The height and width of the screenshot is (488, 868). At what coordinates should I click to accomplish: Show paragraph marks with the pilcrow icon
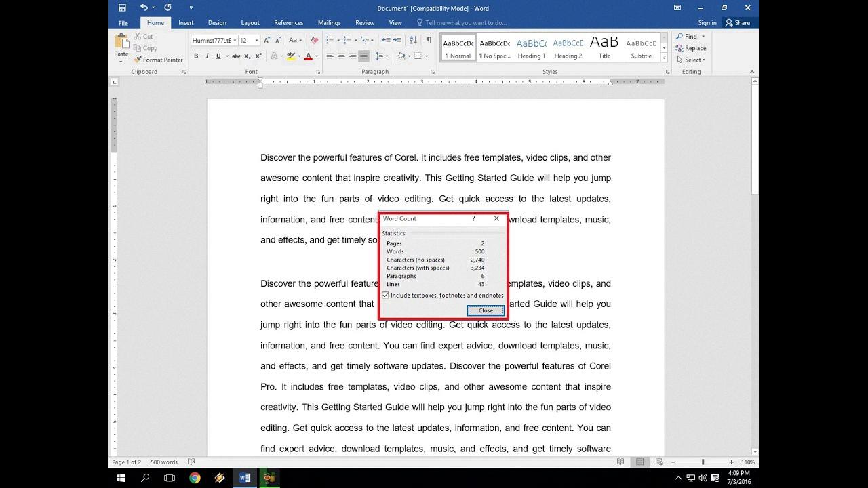[x=428, y=41]
